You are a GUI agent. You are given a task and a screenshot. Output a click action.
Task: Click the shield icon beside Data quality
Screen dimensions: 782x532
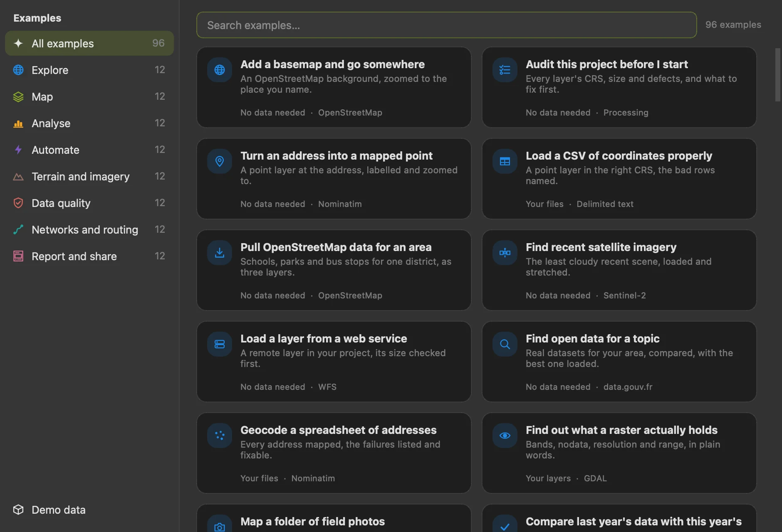18,203
